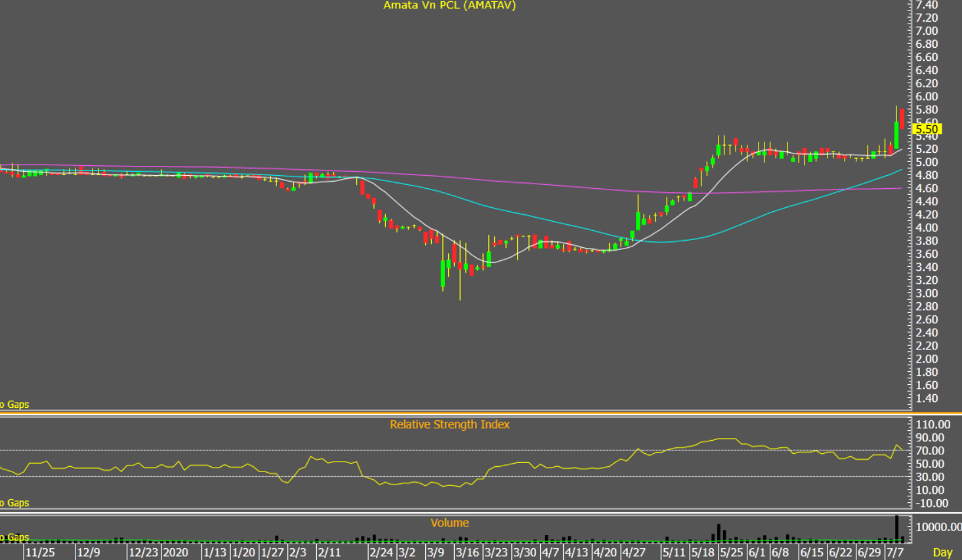The image size is (962, 560).
Task: Click the 10000.00 volume axis label
Action: (x=938, y=527)
